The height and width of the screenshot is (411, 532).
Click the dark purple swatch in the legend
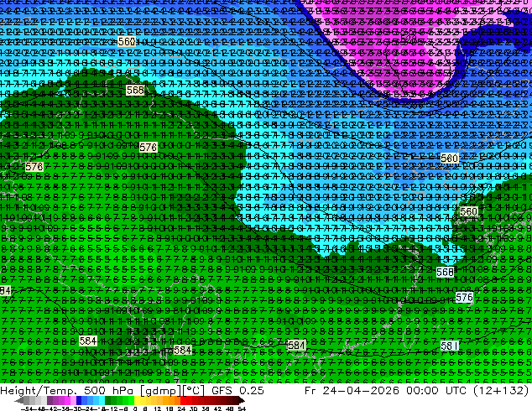tap(50, 400)
